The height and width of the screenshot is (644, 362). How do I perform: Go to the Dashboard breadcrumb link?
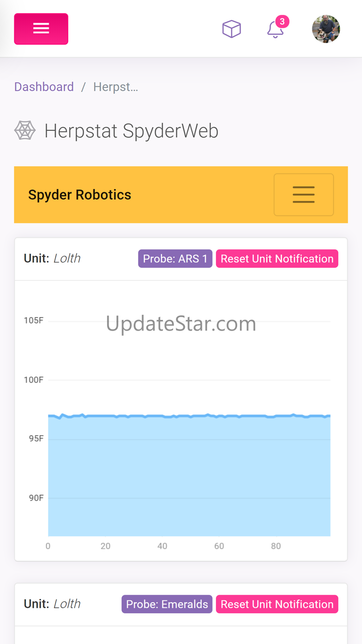[x=44, y=87]
